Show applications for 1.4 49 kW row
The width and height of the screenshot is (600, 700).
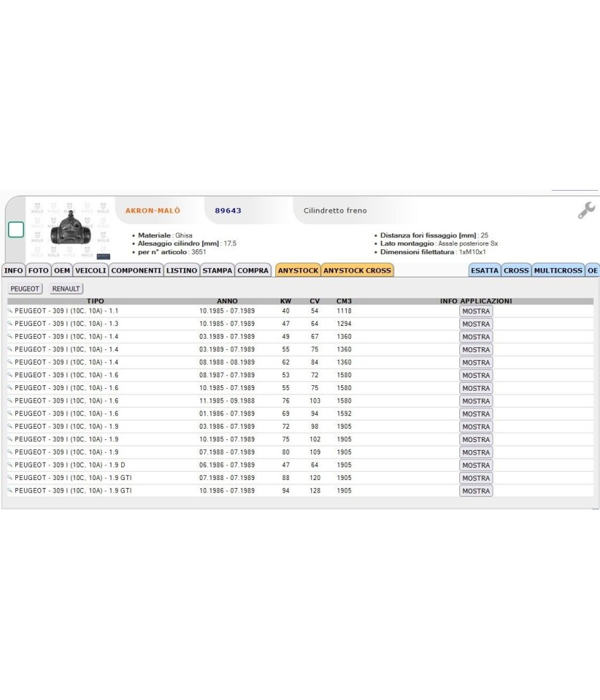(476, 337)
